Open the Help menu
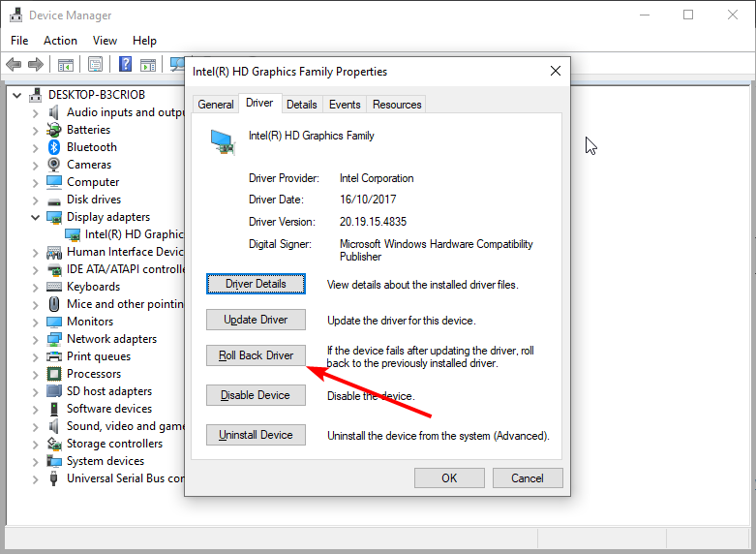Viewport: 756px width, 554px height. [x=144, y=41]
